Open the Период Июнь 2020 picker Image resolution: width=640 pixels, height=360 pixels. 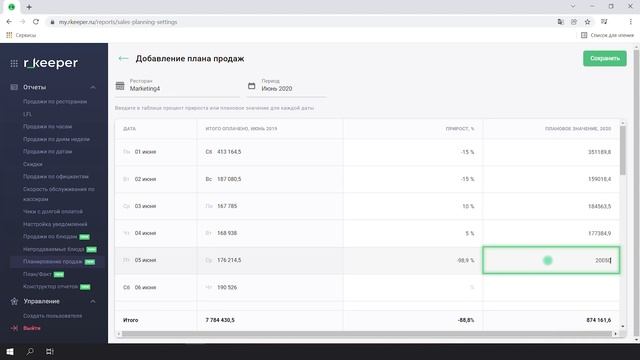tap(287, 86)
